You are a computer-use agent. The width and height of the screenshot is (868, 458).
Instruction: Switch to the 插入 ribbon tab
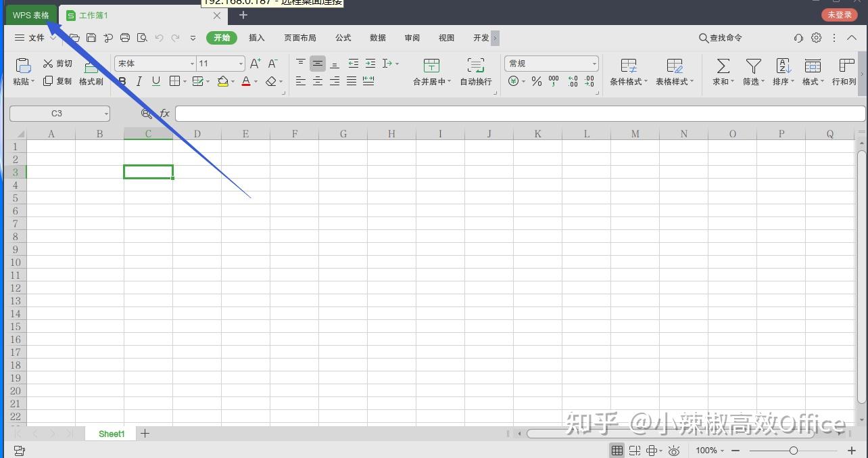256,38
